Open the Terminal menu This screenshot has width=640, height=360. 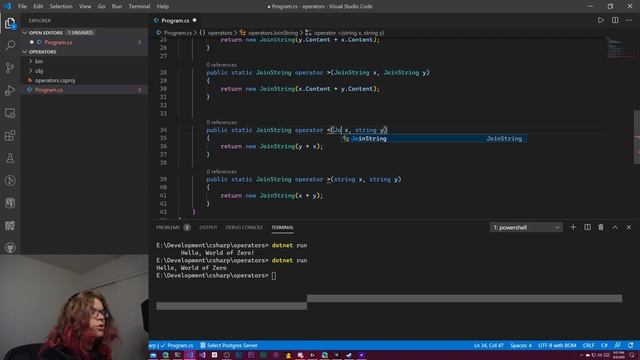click(x=139, y=6)
